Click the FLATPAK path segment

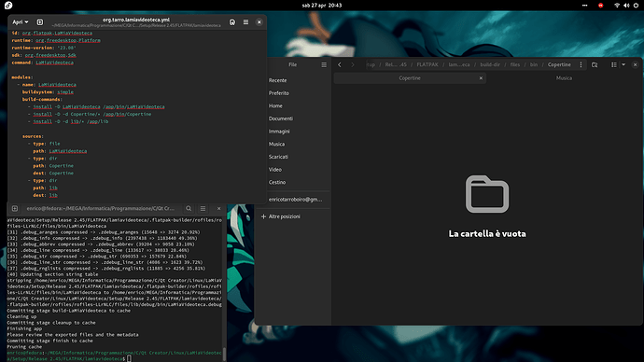coord(427,65)
